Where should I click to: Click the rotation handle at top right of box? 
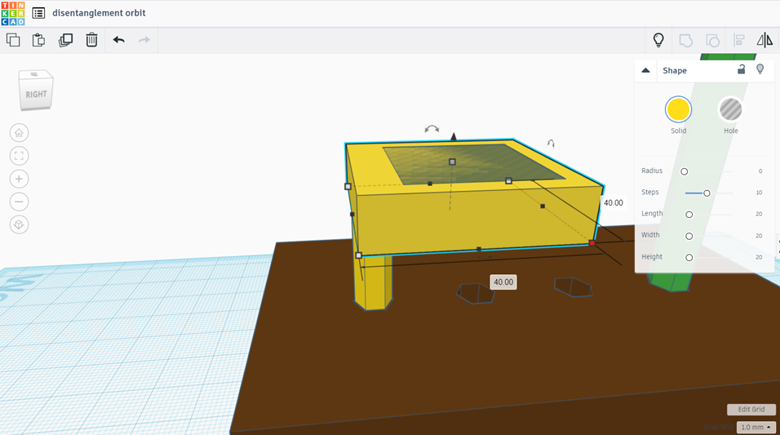(551, 144)
